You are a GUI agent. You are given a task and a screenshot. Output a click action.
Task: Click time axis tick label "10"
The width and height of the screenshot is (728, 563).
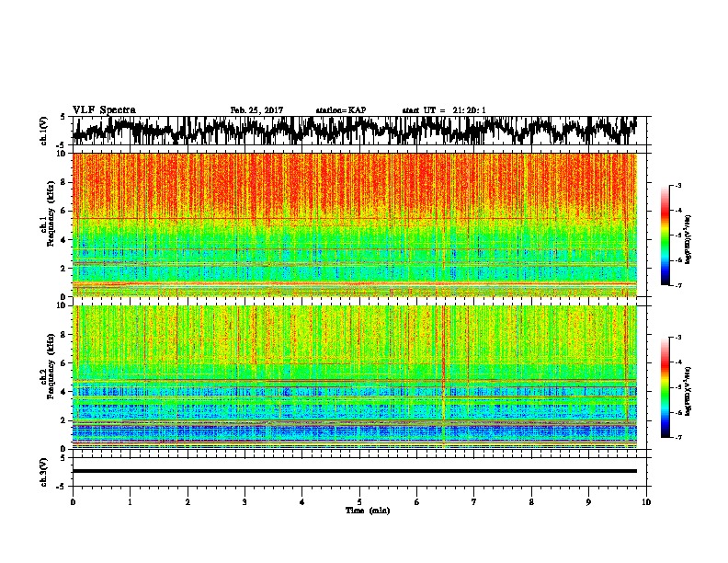tap(646, 502)
